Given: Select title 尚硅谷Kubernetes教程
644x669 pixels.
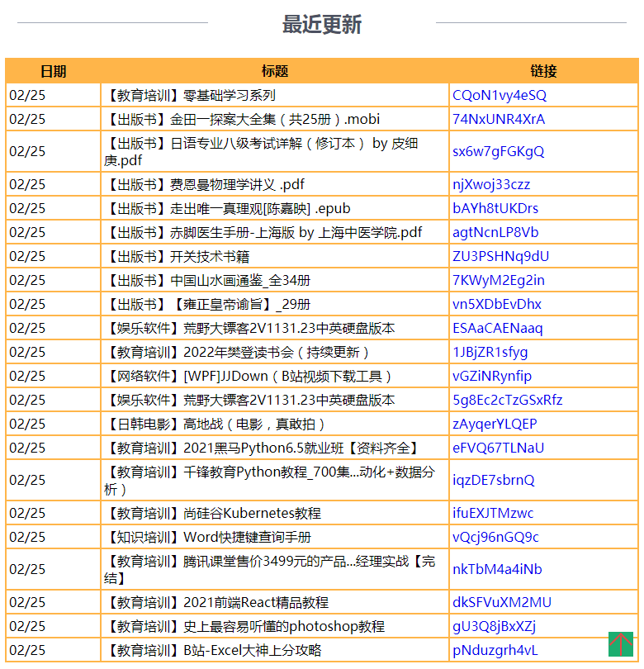Looking at the screenshot, I should click(x=212, y=513).
